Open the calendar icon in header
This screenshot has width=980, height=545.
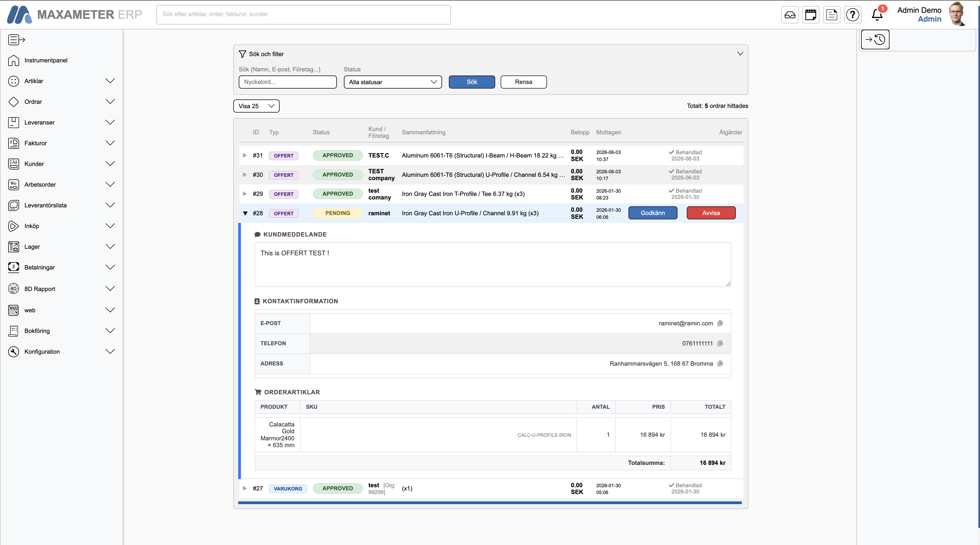click(x=811, y=15)
